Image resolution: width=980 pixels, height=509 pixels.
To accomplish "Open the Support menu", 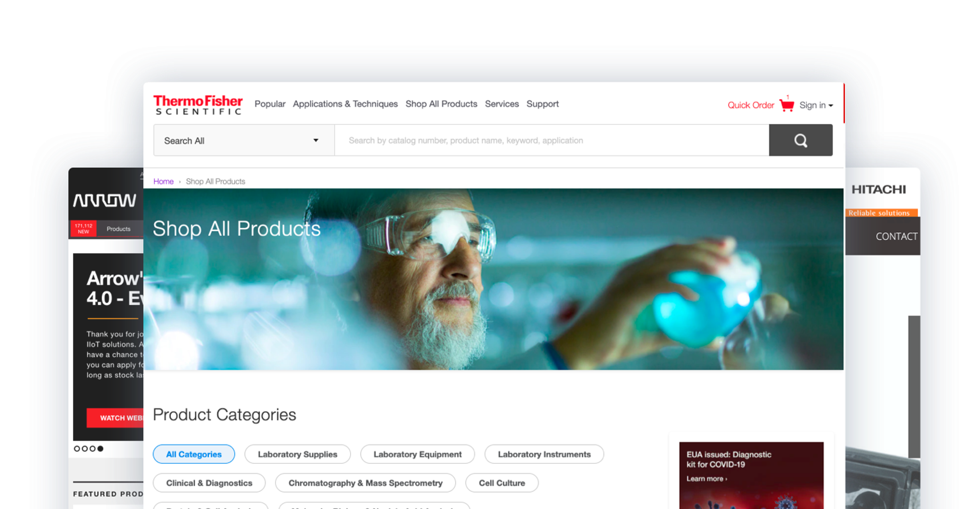I will pyautogui.click(x=543, y=104).
